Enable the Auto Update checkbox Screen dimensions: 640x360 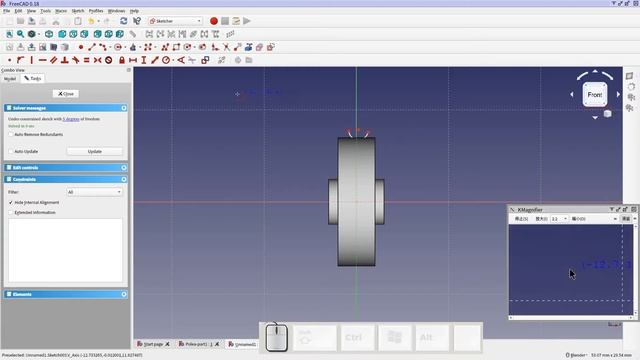tap(11, 151)
